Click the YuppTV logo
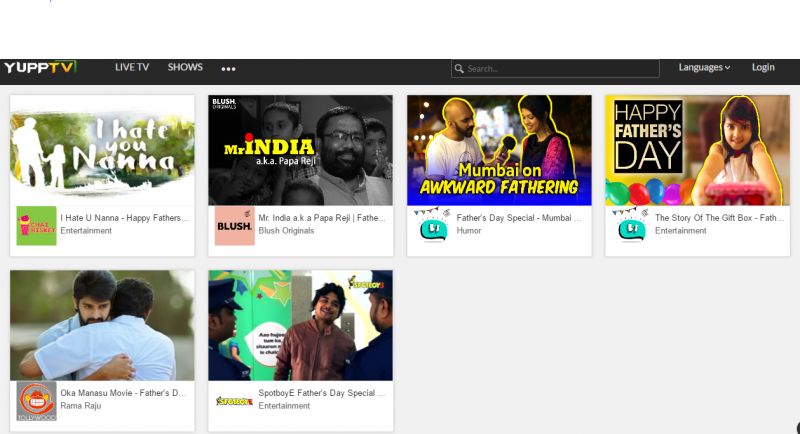The height and width of the screenshot is (434, 800). pos(40,67)
